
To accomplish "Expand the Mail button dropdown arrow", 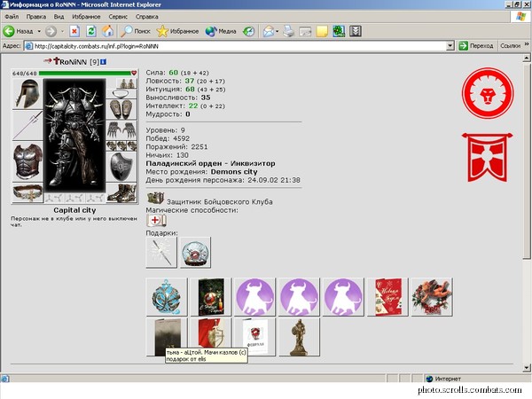I will tap(278, 31).
